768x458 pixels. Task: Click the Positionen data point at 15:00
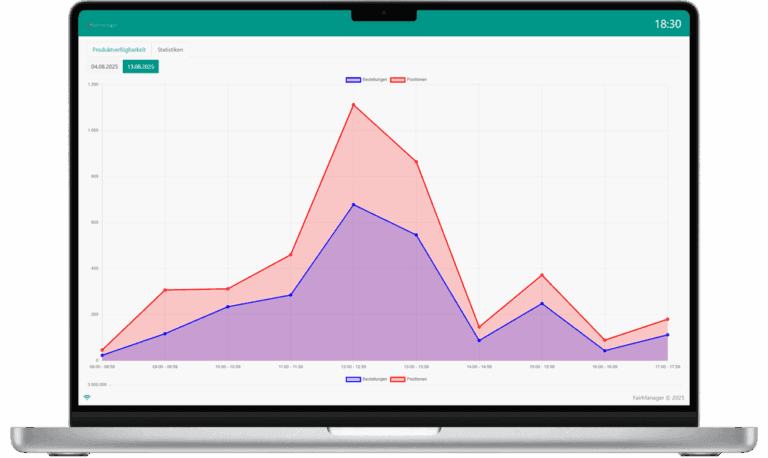click(542, 275)
